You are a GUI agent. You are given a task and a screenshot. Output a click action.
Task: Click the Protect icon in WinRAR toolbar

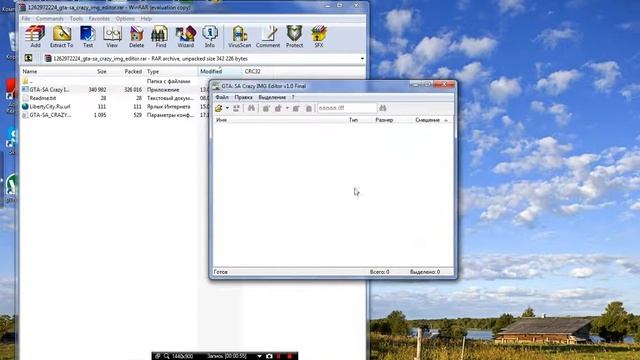294,37
